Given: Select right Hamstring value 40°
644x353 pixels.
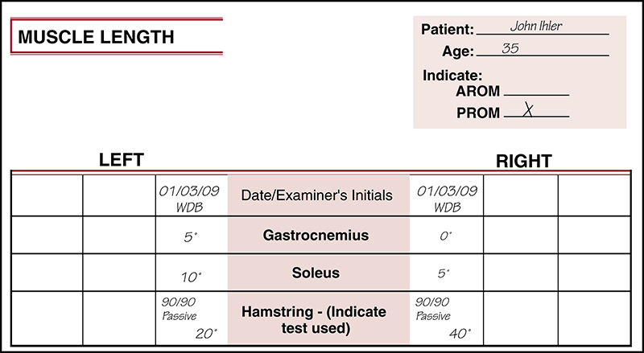Looking at the screenshot, I should (x=460, y=332).
